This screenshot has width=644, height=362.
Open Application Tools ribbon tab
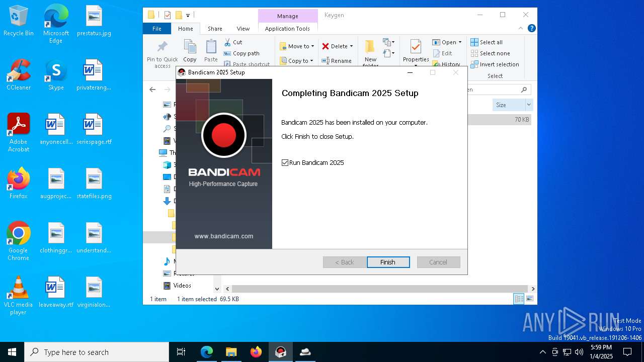(287, 29)
